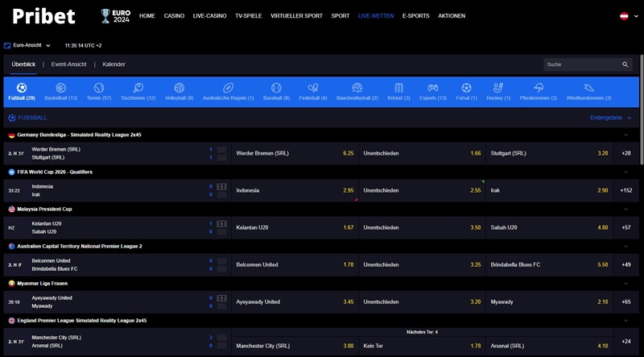Collapse the Malaysia President Cup league

point(626,209)
